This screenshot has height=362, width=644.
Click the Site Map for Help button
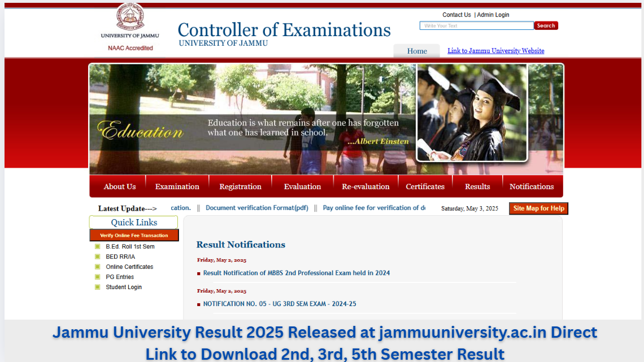[x=538, y=208]
